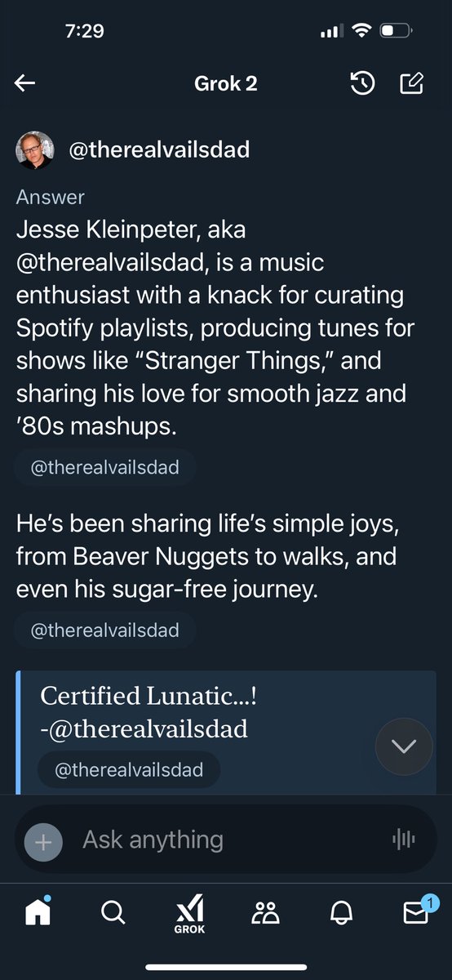Tap the plus attachment button
Image resolution: width=452 pixels, height=980 pixels.
click(43, 841)
